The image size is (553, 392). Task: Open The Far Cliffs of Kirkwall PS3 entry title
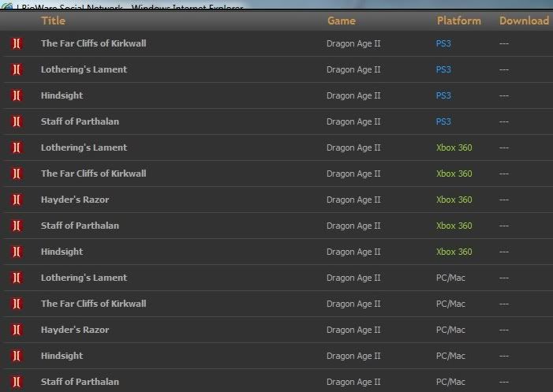(x=93, y=43)
